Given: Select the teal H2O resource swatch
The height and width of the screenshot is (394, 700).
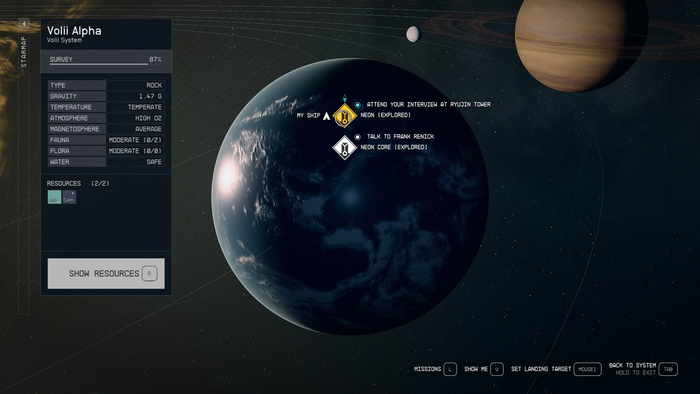Looking at the screenshot, I should pos(54,197).
